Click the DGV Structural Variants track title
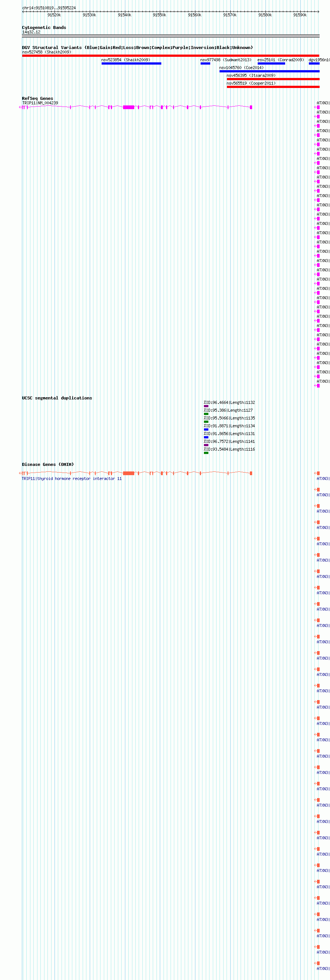The height and width of the screenshot is (980, 330). 137,48
